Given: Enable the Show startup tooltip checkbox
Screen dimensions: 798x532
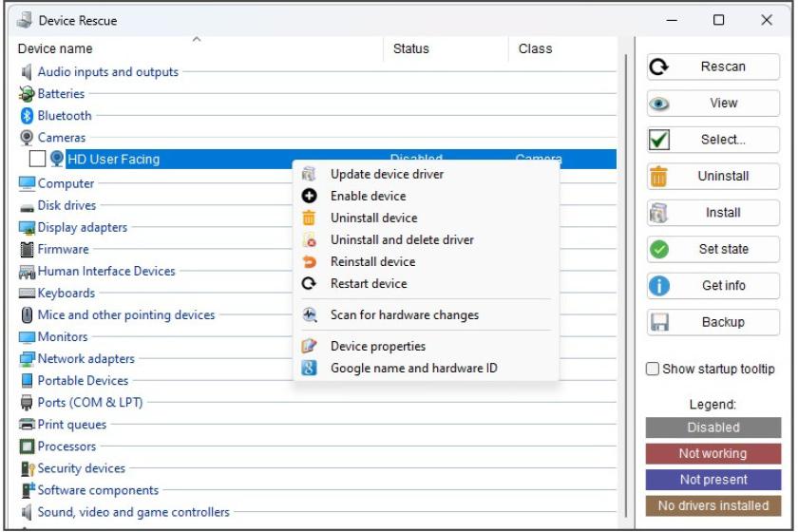Looking at the screenshot, I should (x=653, y=369).
